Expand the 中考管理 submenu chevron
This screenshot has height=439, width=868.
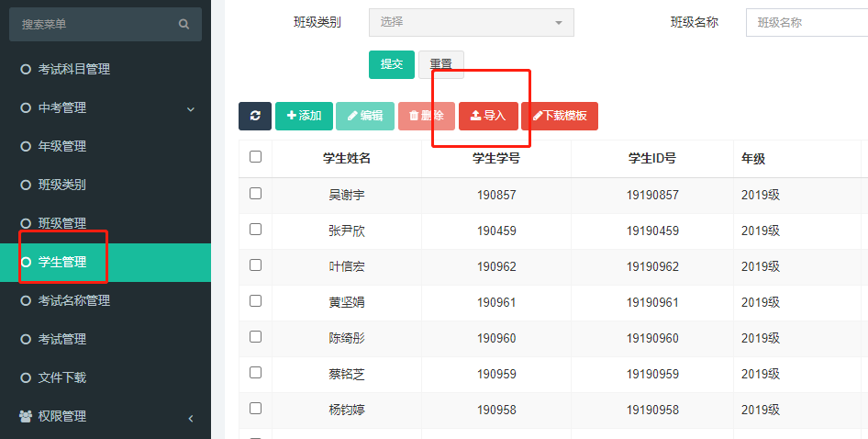[x=191, y=109]
